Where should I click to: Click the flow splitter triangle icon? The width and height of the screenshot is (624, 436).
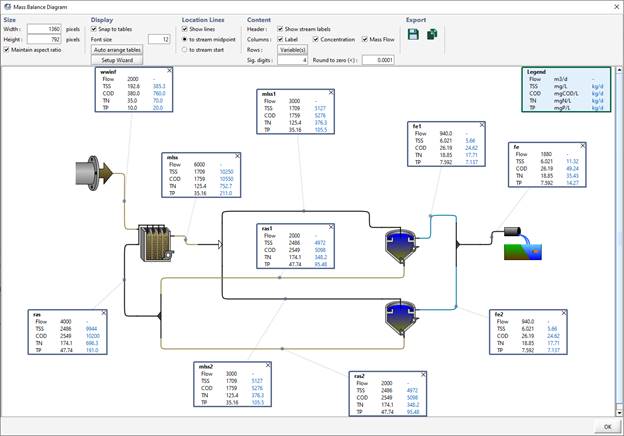(220, 244)
